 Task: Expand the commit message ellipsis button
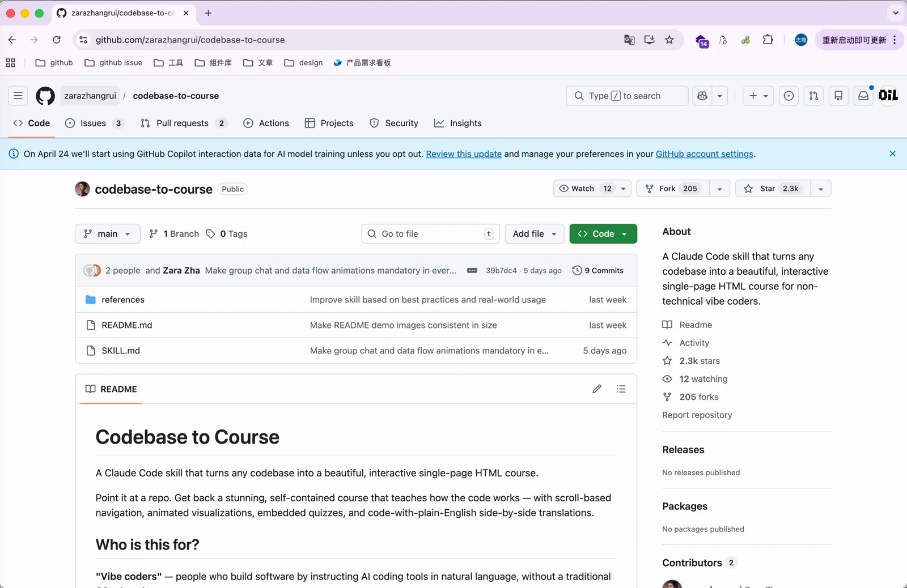pyautogui.click(x=472, y=271)
